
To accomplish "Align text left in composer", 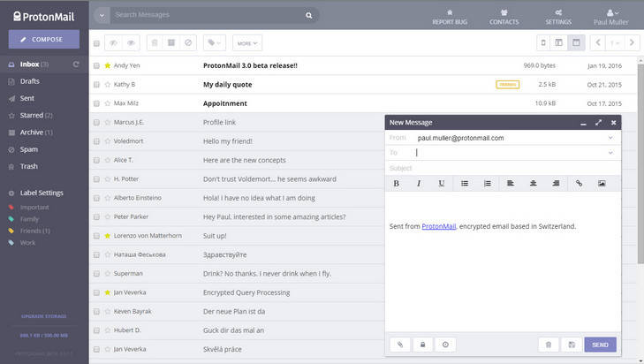I will coord(510,183).
